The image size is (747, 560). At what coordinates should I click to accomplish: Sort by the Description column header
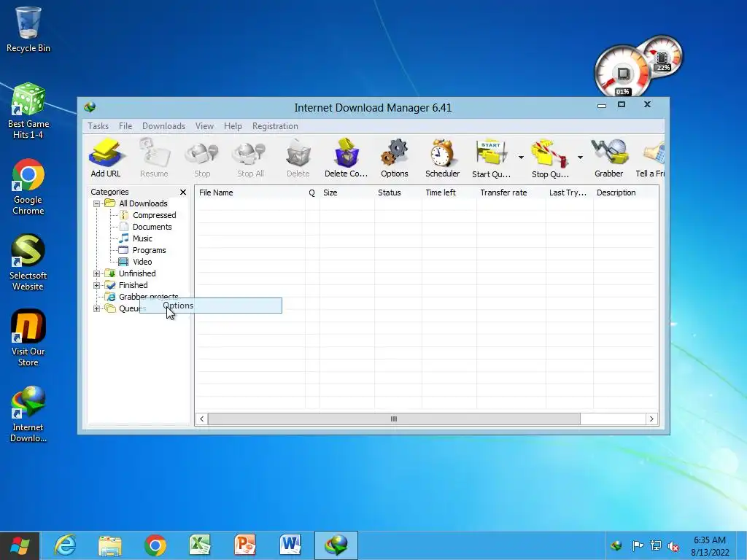[626, 192]
